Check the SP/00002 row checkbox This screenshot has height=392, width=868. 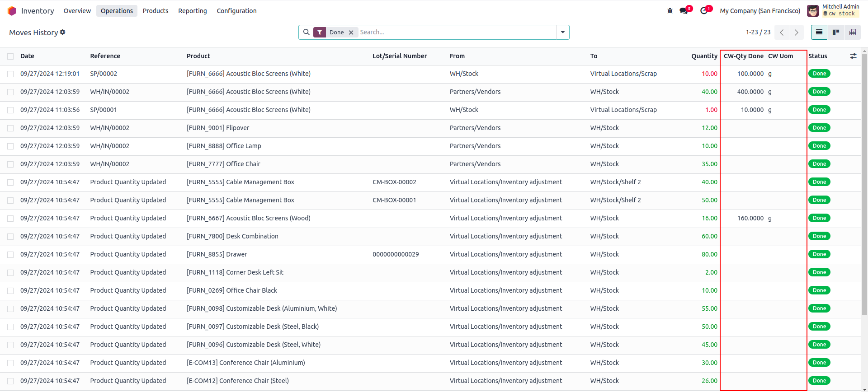[10, 74]
